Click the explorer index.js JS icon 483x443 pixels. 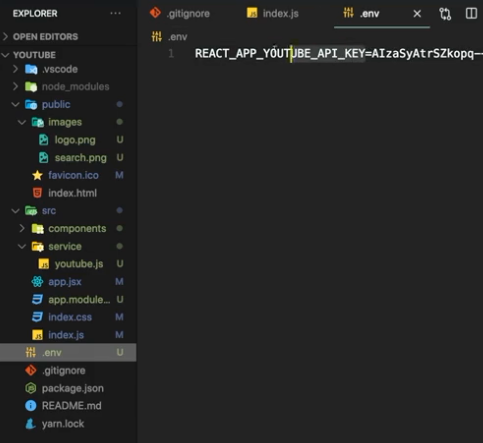click(37, 335)
